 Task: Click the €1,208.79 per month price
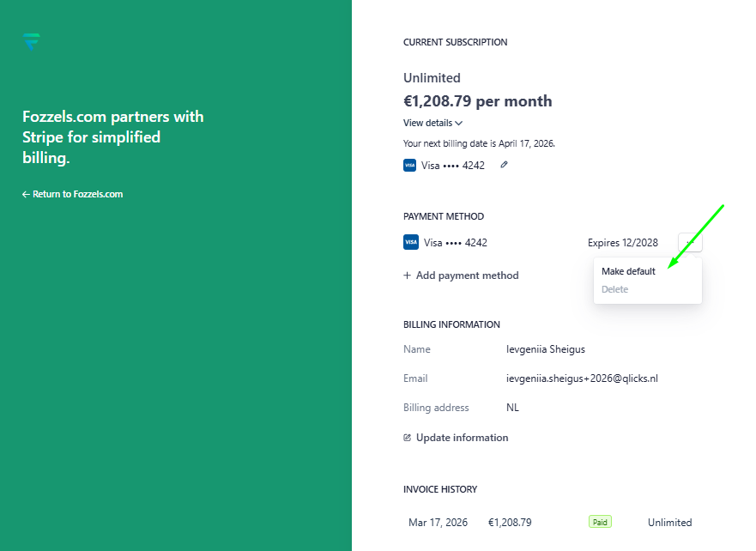click(478, 101)
